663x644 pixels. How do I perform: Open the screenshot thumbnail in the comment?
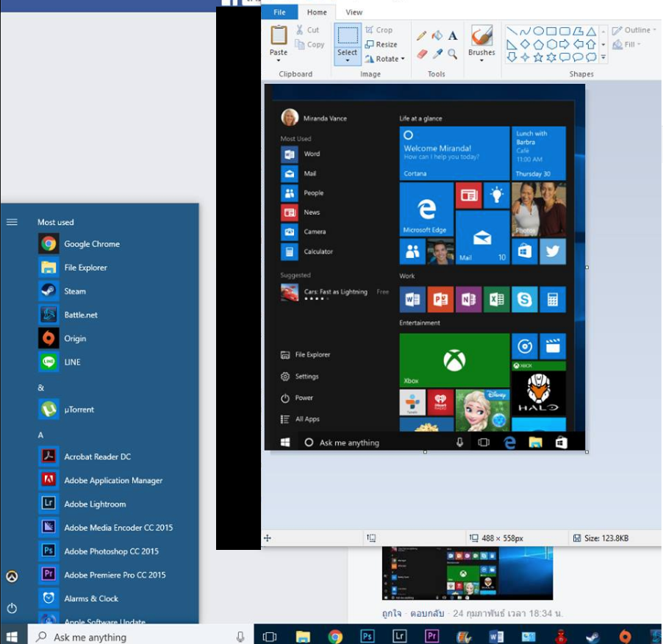(x=467, y=574)
